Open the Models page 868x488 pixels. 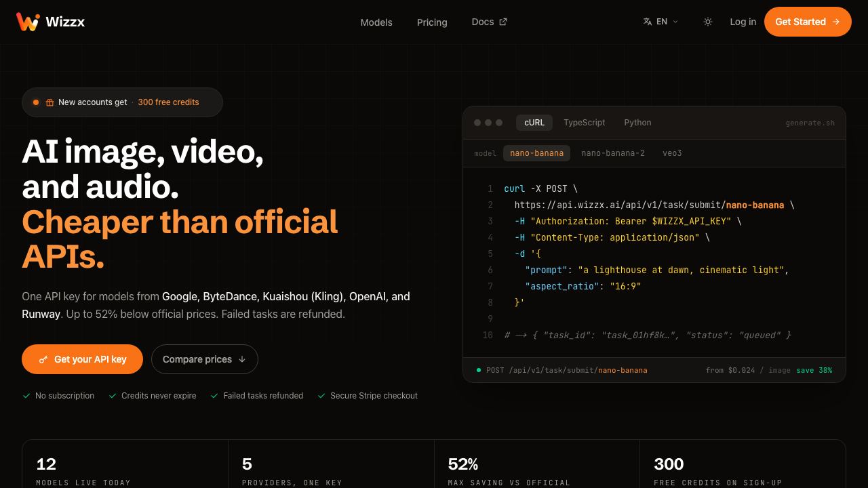376,22
